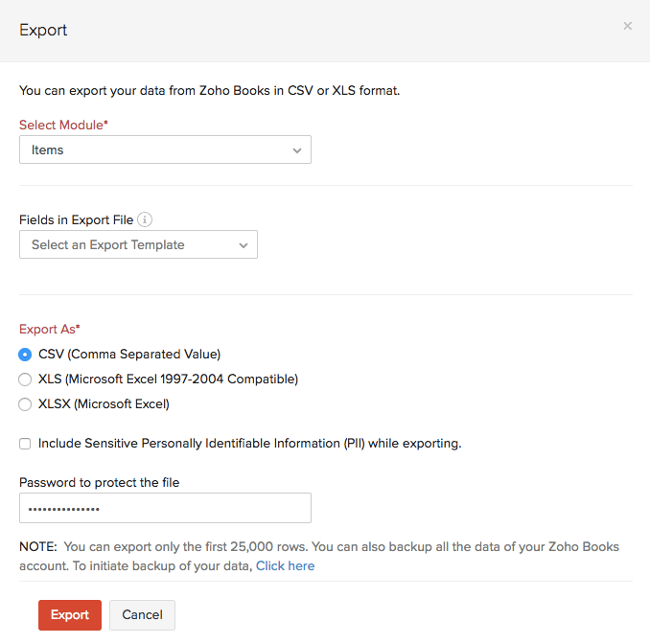Click the CSV (Comma Separated Value) label text
Image resolution: width=650 pixels, height=644 pixels.
129,354
